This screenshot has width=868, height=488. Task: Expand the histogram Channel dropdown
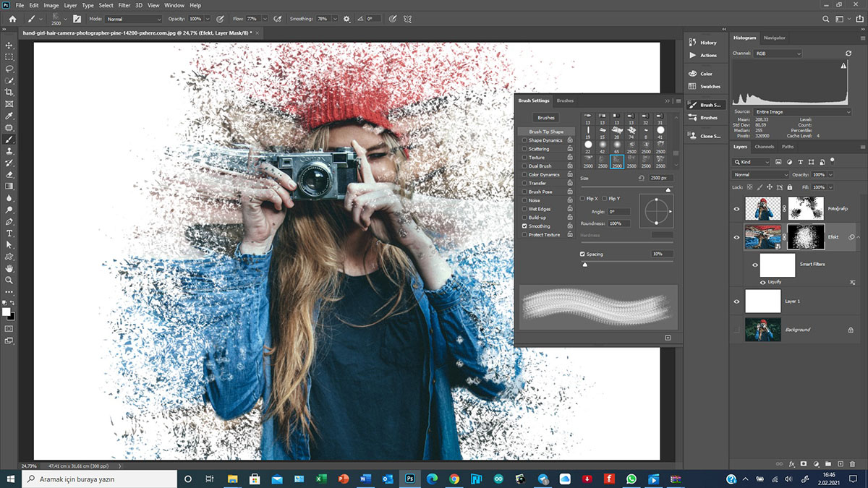click(778, 53)
